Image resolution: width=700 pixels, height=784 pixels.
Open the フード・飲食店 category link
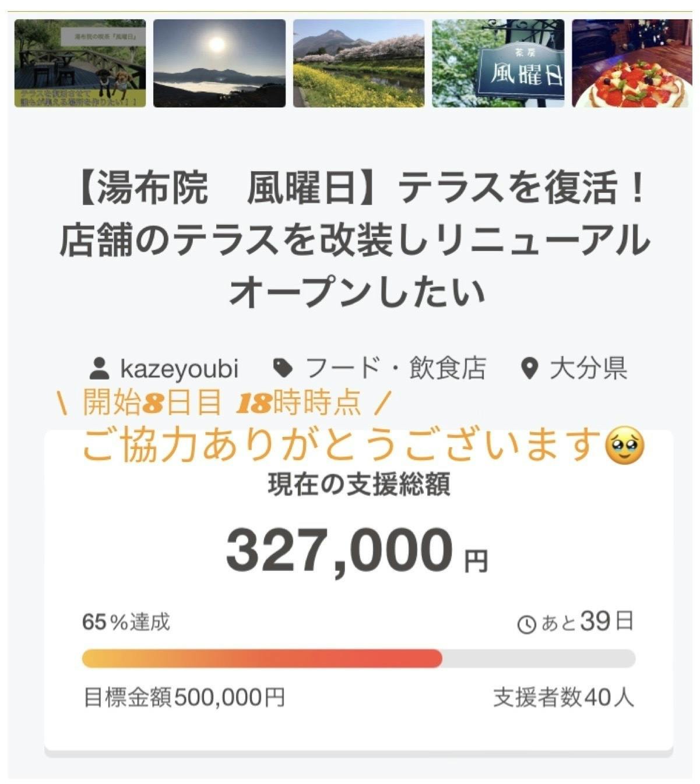tap(395, 369)
